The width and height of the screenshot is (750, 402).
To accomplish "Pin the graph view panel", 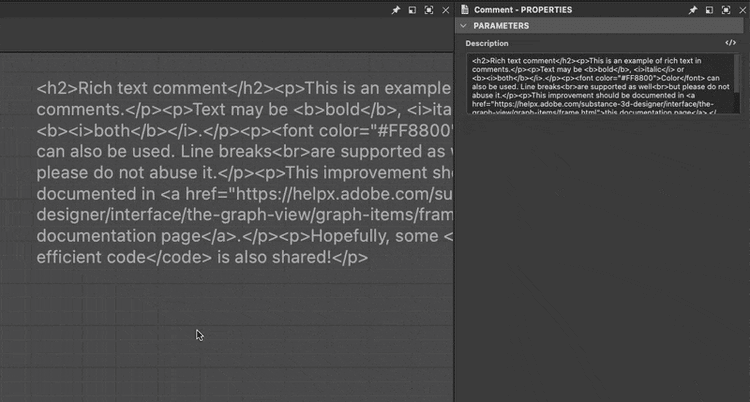I will pos(396,10).
